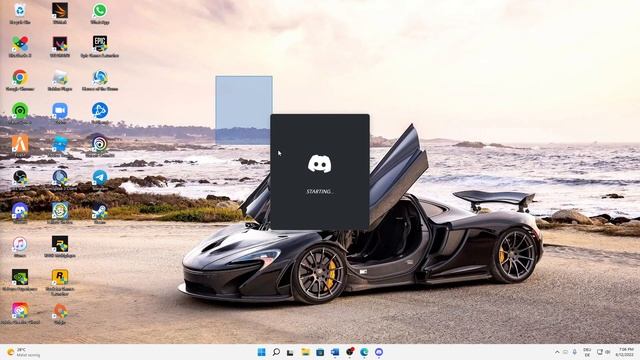This screenshot has height=360, width=640.
Task: Select the Discord taskbar icon
Action: 379,352
